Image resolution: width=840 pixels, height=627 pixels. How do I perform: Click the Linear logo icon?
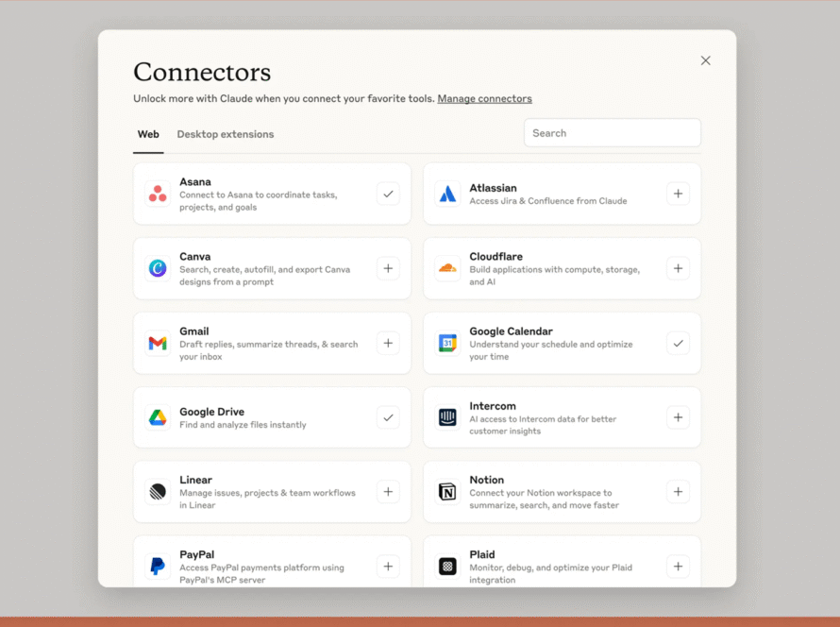(158, 492)
